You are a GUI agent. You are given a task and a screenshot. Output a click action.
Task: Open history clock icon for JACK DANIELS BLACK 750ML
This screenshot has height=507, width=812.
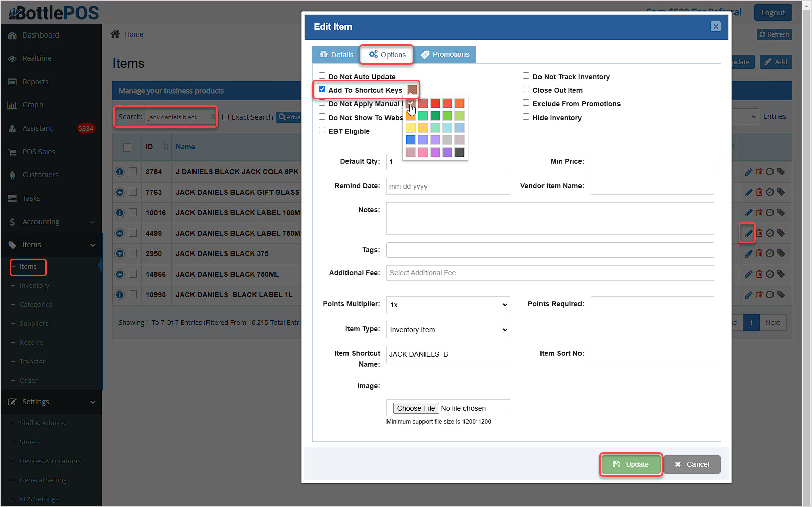pos(770,274)
